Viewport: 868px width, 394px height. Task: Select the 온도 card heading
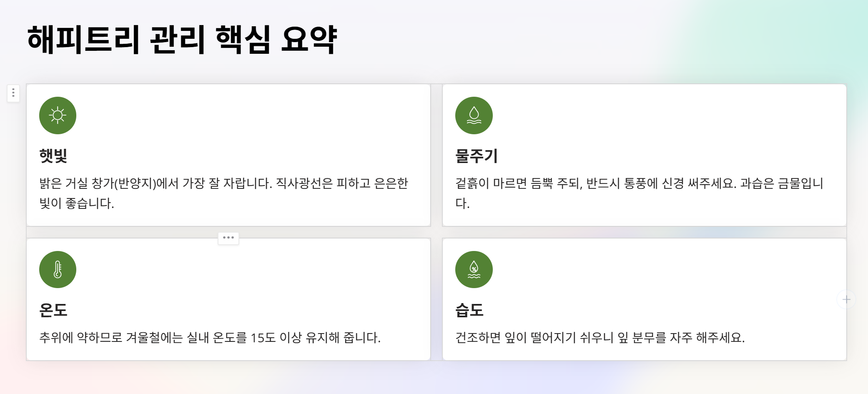click(x=53, y=310)
